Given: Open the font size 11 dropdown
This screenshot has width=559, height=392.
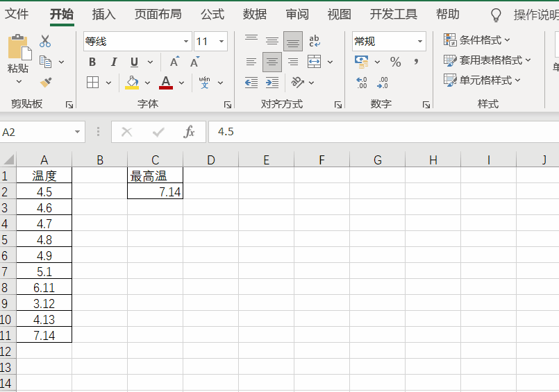Looking at the screenshot, I should 222,42.
